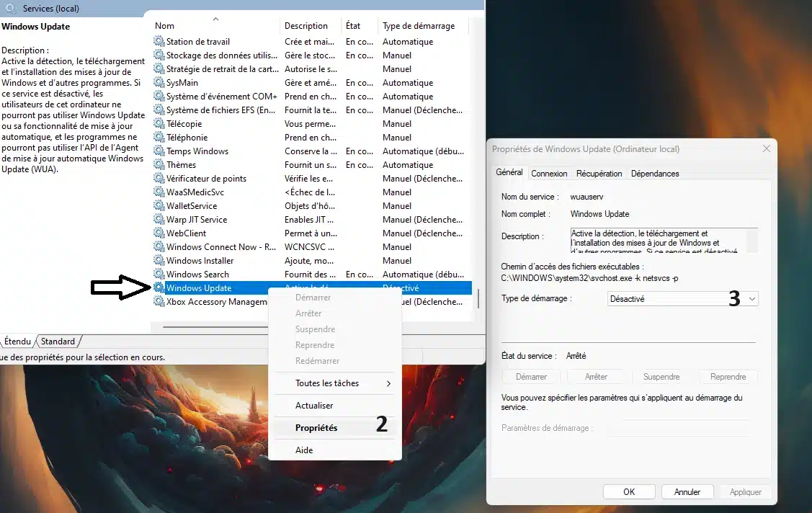The image size is (812, 513).
Task: Open the Type de démarrage dropdown in properties
Action: click(682, 299)
